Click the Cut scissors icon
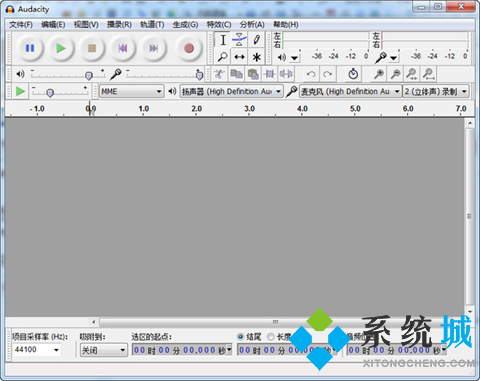This screenshot has width=480, height=381. pos(219,74)
